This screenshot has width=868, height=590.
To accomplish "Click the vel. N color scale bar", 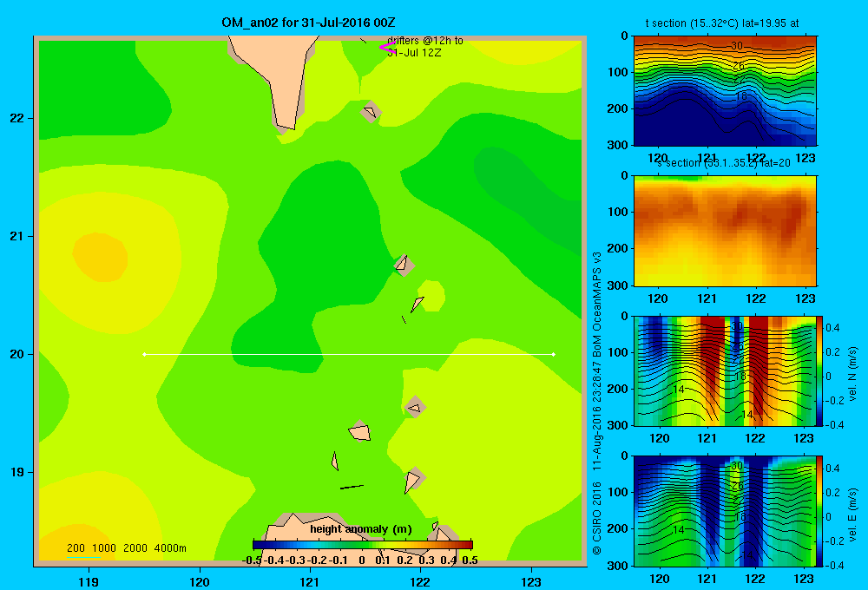I will point(819,370).
